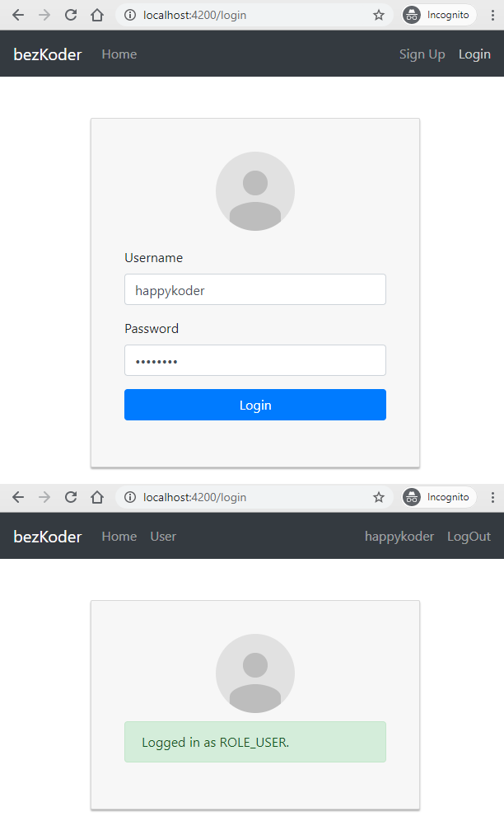Open the bottom browser's three-dot menu

coord(492,497)
